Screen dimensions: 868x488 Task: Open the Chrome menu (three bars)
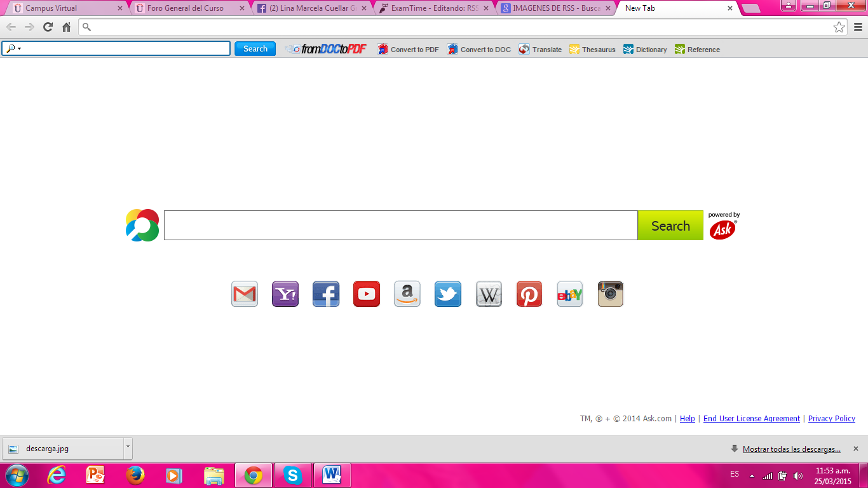click(858, 27)
